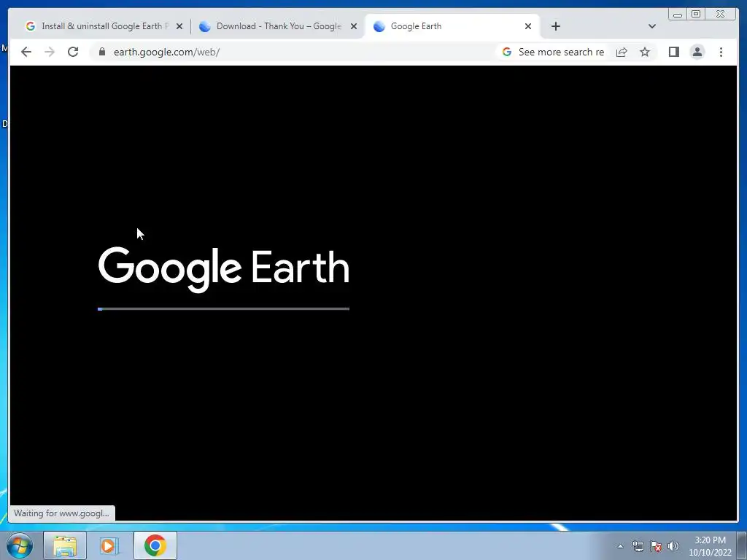This screenshot has height=560, width=747.
Task: Open the Windows Start menu
Action: pyautogui.click(x=20, y=545)
